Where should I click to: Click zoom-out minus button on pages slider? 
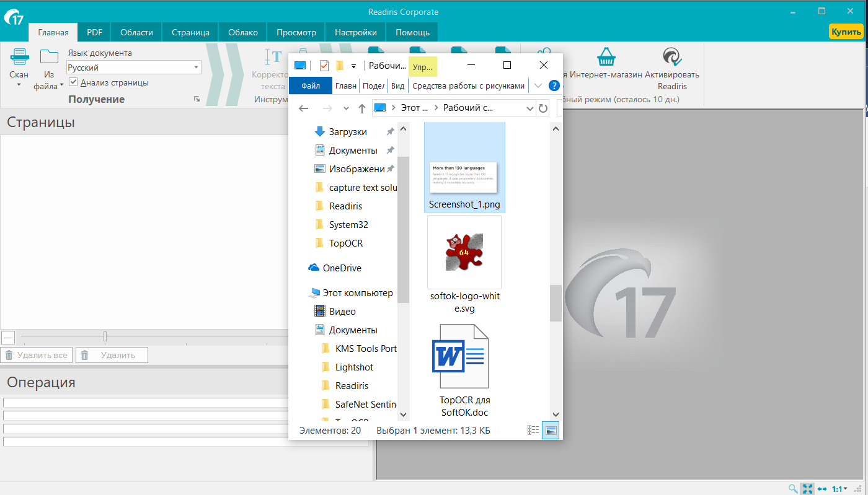8,338
